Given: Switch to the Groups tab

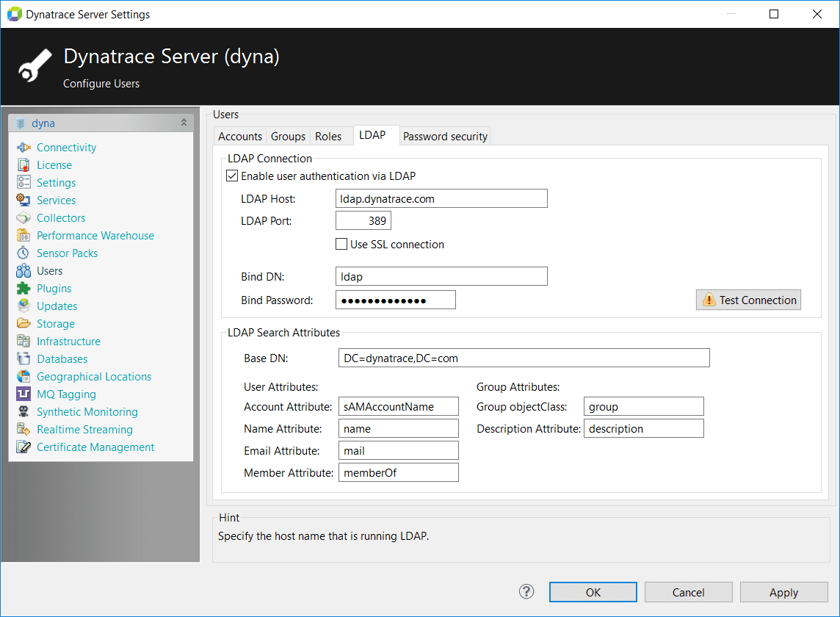Looking at the screenshot, I should (x=289, y=136).
